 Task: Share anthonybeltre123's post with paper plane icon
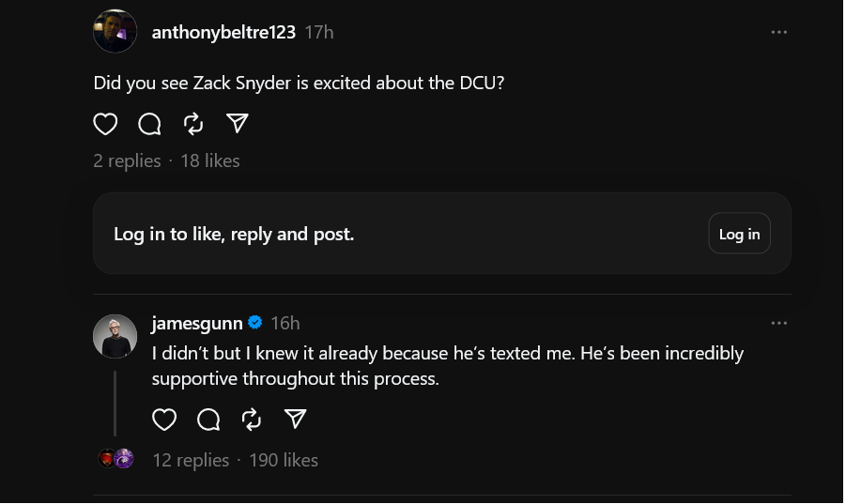coord(238,124)
